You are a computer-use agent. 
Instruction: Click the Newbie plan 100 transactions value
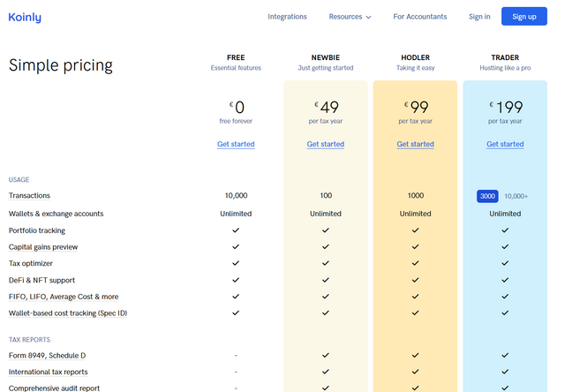[326, 195]
